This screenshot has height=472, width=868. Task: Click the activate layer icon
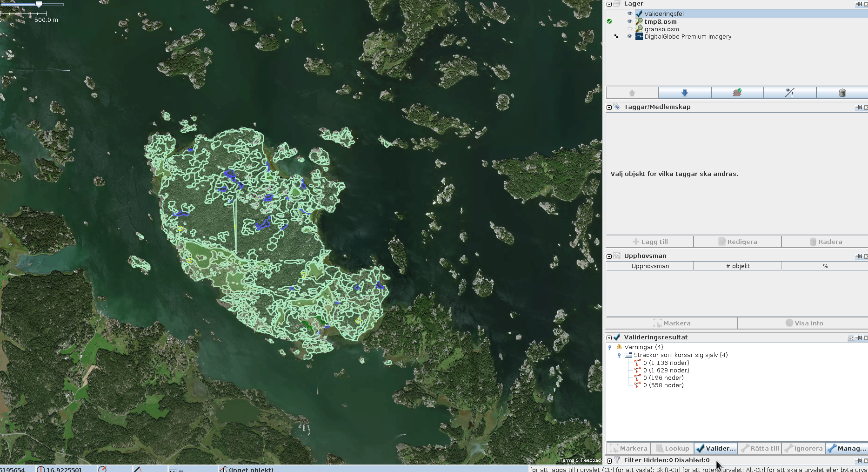737,93
